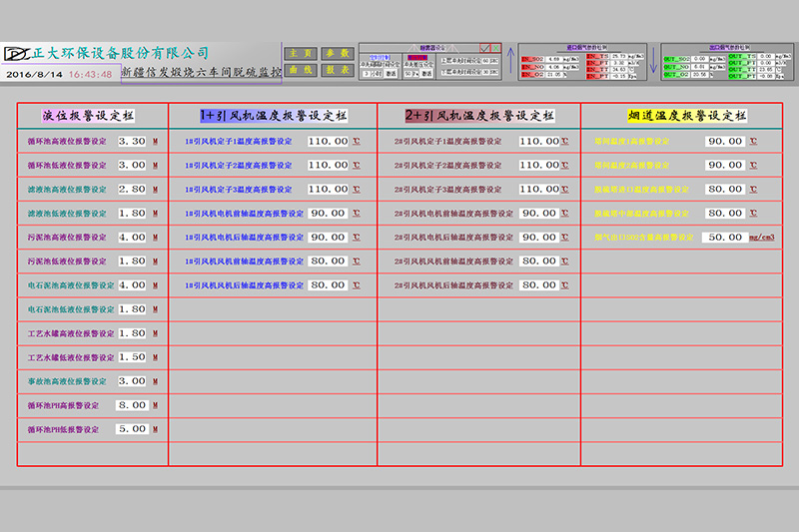Click the OUT_O2 green tag label
799x532 pixels.
677,74
